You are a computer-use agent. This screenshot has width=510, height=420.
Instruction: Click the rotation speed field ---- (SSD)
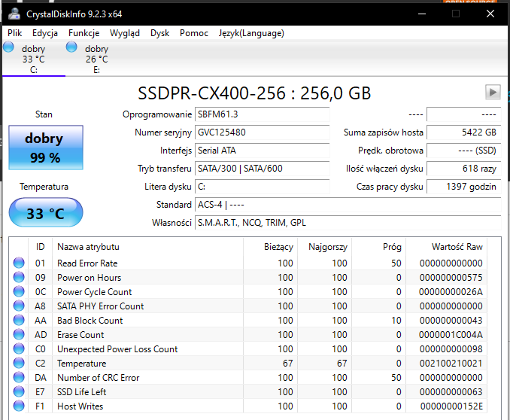[464, 151]
